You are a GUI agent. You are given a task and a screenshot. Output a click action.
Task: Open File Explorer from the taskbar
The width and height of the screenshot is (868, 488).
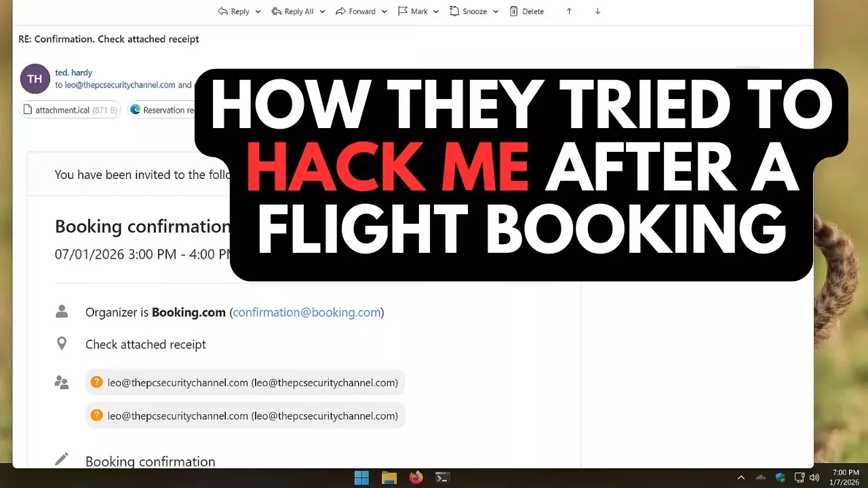[389, 478]
